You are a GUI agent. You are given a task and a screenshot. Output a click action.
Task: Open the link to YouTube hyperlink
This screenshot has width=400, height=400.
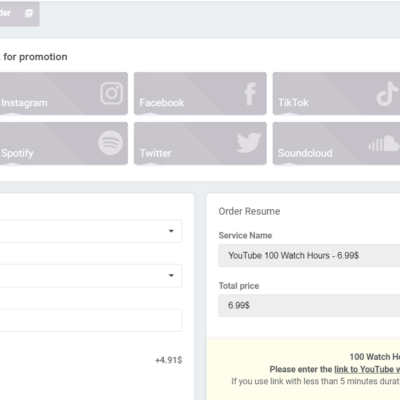(x=367, y=369)
